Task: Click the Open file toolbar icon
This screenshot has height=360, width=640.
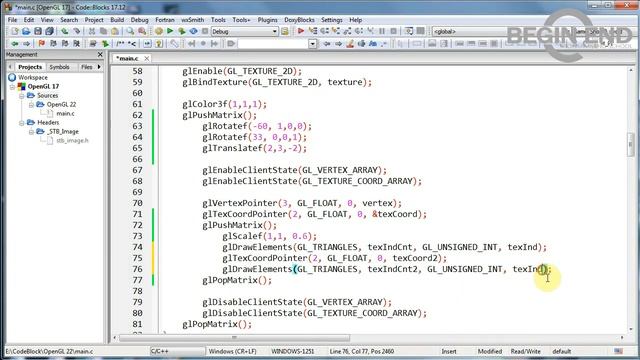Action: [26, 31]
